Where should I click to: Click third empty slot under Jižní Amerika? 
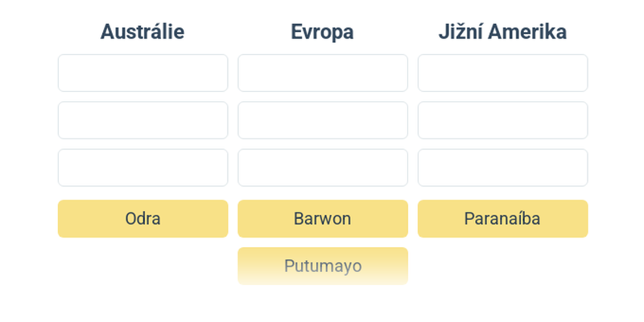click(x=502, y=167)
